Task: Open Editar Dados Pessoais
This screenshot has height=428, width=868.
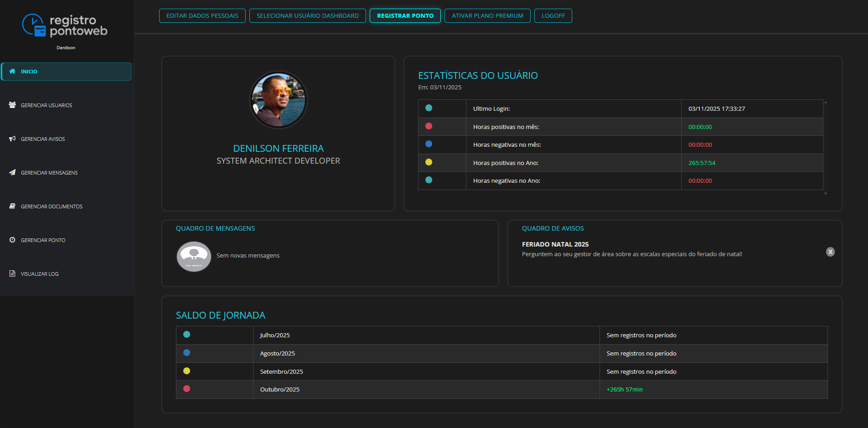Action: tap(202, 16)
